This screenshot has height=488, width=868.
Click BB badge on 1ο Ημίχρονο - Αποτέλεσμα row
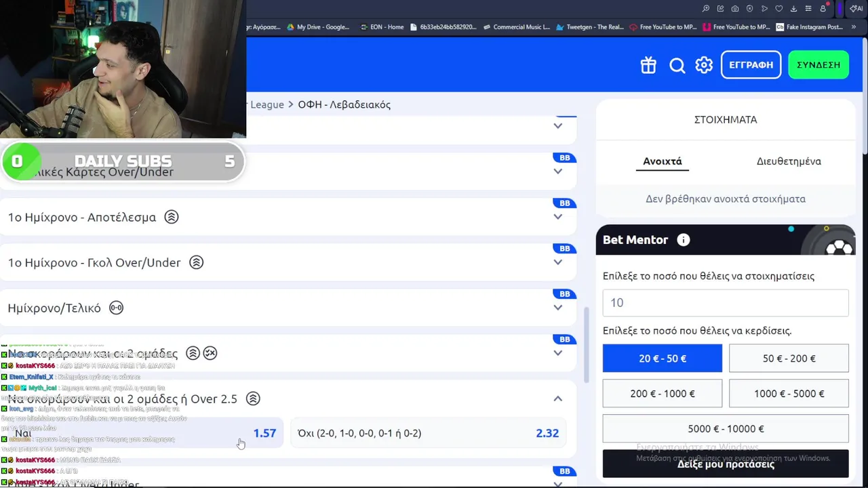565,203
